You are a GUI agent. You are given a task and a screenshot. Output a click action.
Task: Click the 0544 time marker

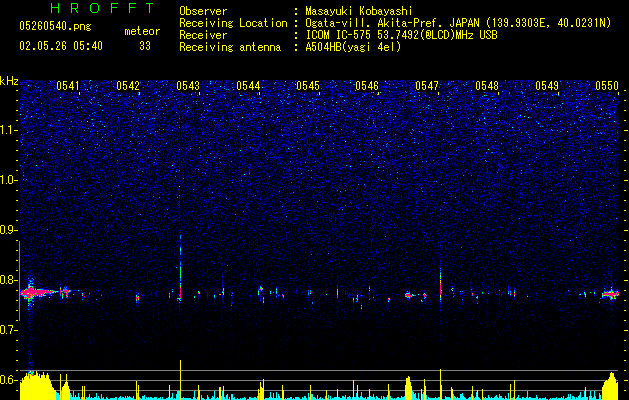(x=248, y=86)
